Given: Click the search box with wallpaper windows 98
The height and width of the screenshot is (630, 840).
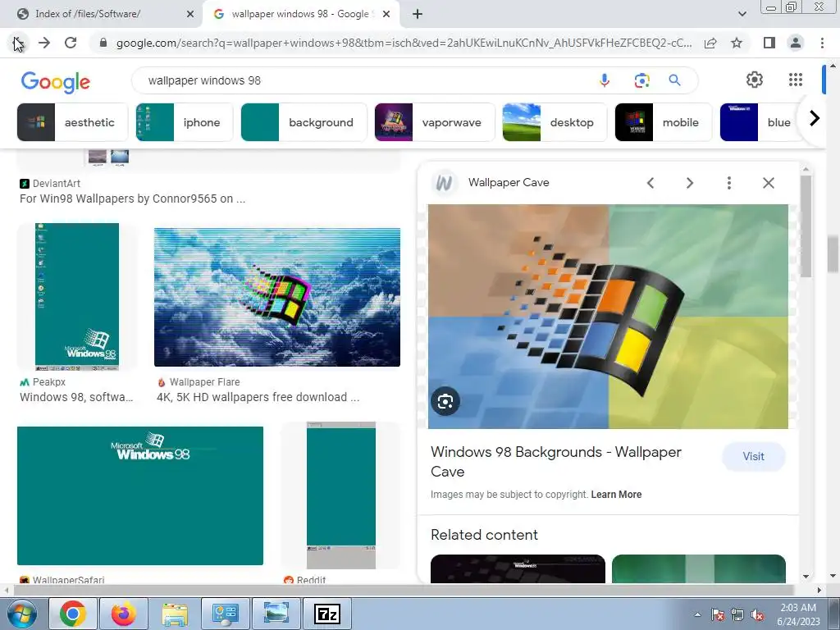Looking at the screenshot, I should point(364,80).
